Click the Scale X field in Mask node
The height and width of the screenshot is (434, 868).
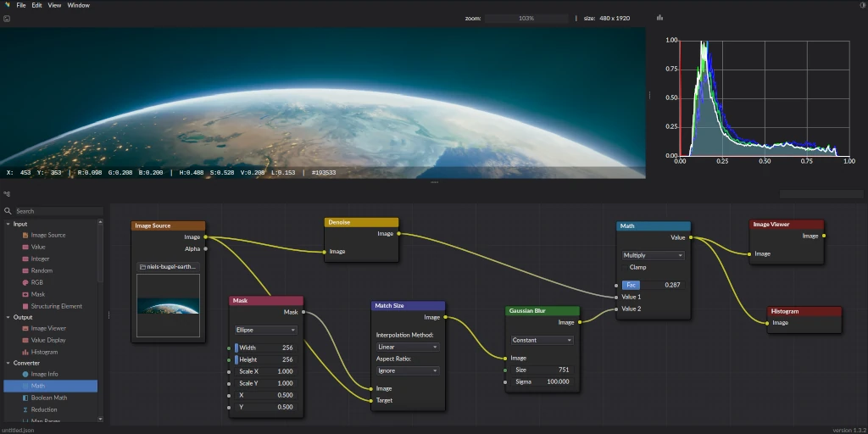[265, 371]
